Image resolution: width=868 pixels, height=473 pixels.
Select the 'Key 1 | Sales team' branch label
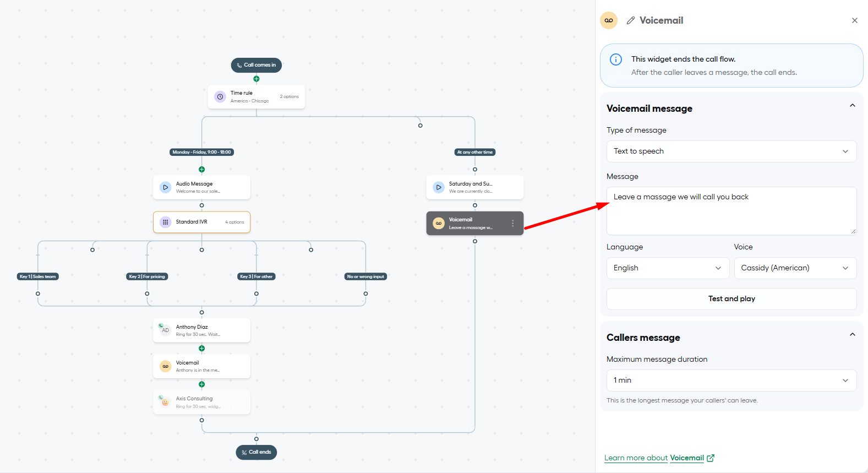point(38,276)
